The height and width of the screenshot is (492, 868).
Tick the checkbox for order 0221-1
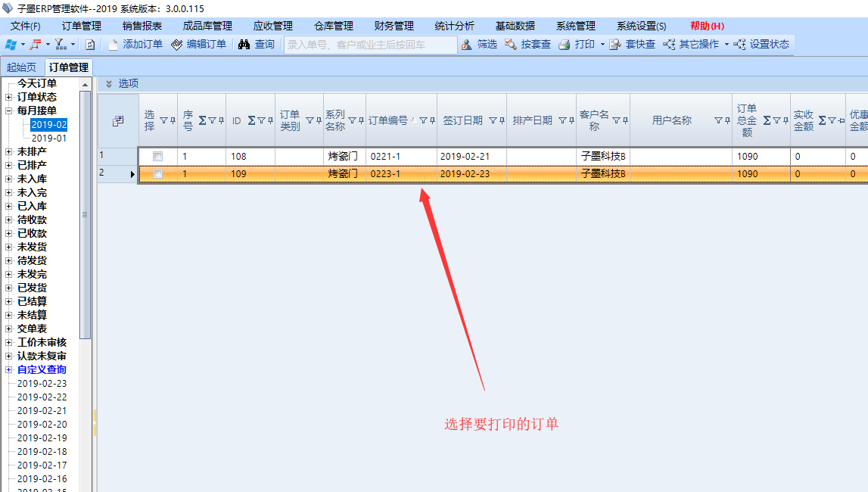[158, 156]
